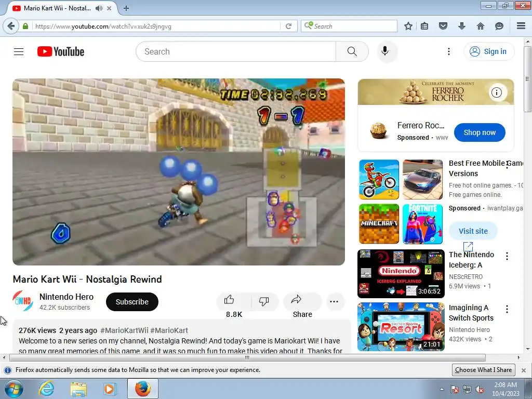View site security lock icon

[25, 26]
